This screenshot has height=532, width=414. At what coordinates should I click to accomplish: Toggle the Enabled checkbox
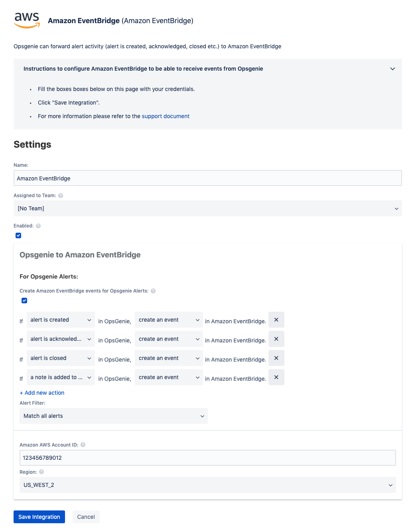(x=18, y=235)
